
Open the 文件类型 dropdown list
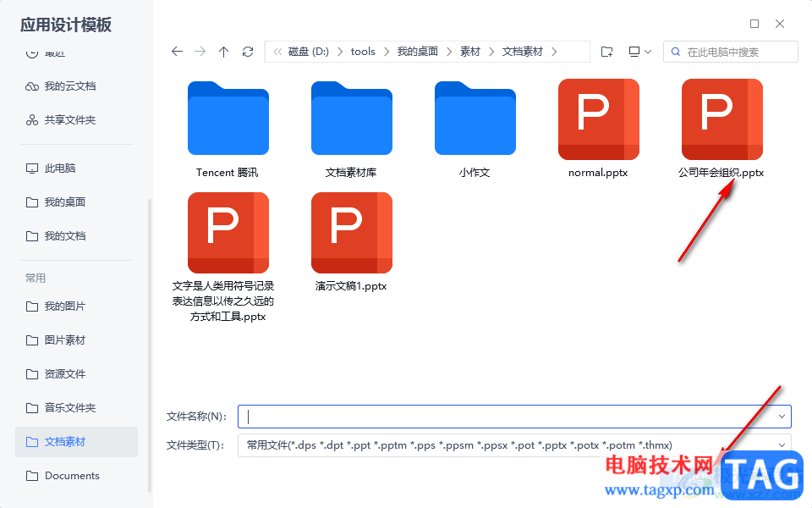point(515,445)
